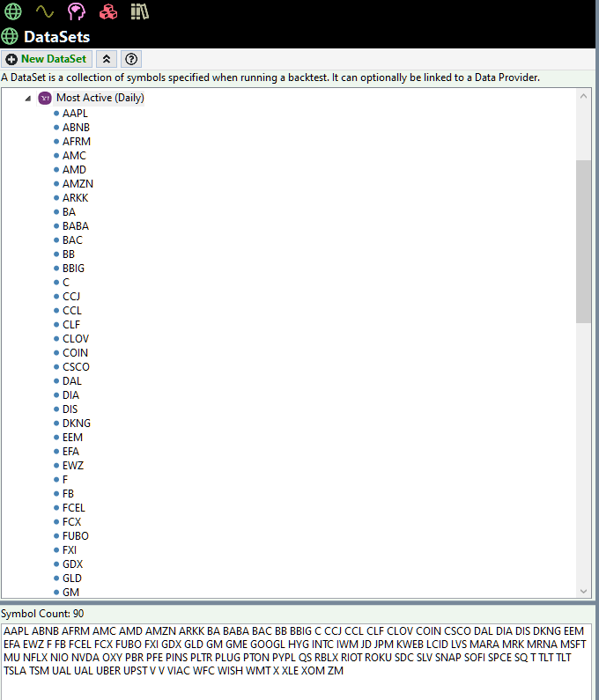Select the AFRM symbol

pos(77,142)
